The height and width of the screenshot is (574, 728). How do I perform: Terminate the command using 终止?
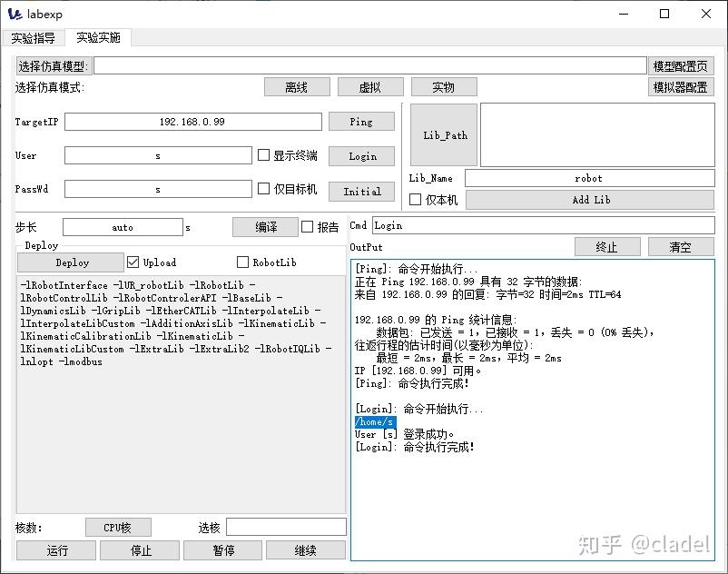click(x=607, y=246)
